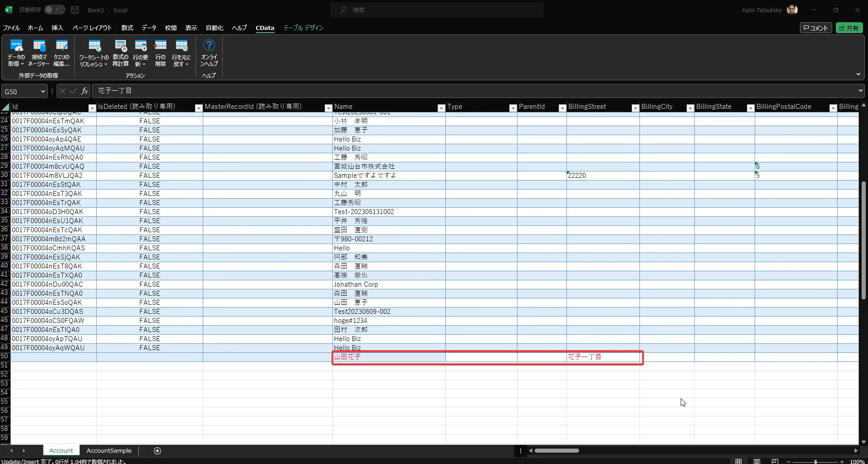Switch to the AccountSample sheet tab
The width and height of the screenshot is (868, 464).
tap(109, 450)
